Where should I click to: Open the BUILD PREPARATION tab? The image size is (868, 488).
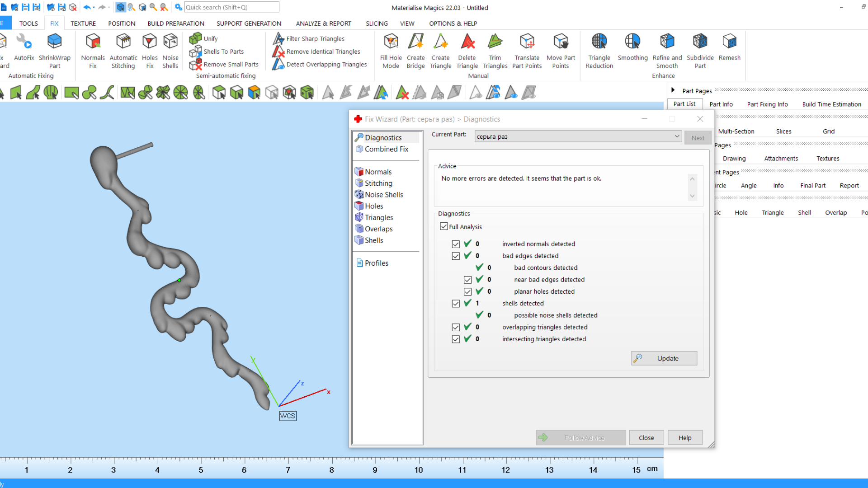176,23
